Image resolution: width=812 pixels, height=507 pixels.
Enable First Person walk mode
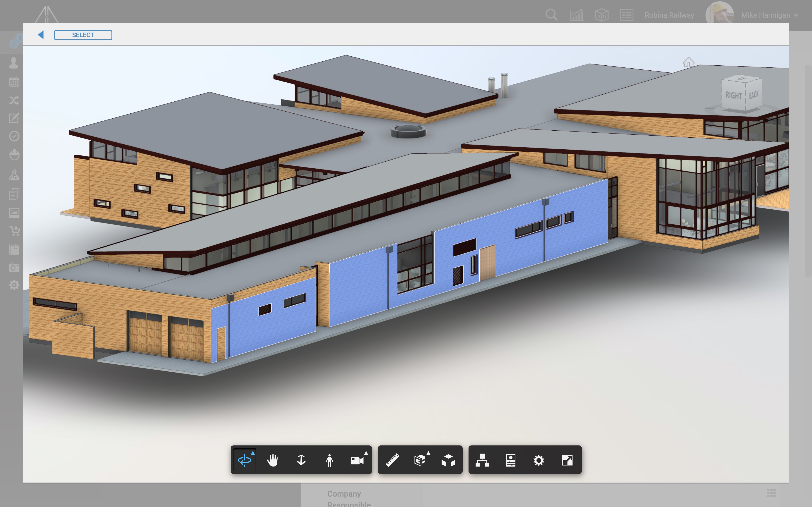329,460
